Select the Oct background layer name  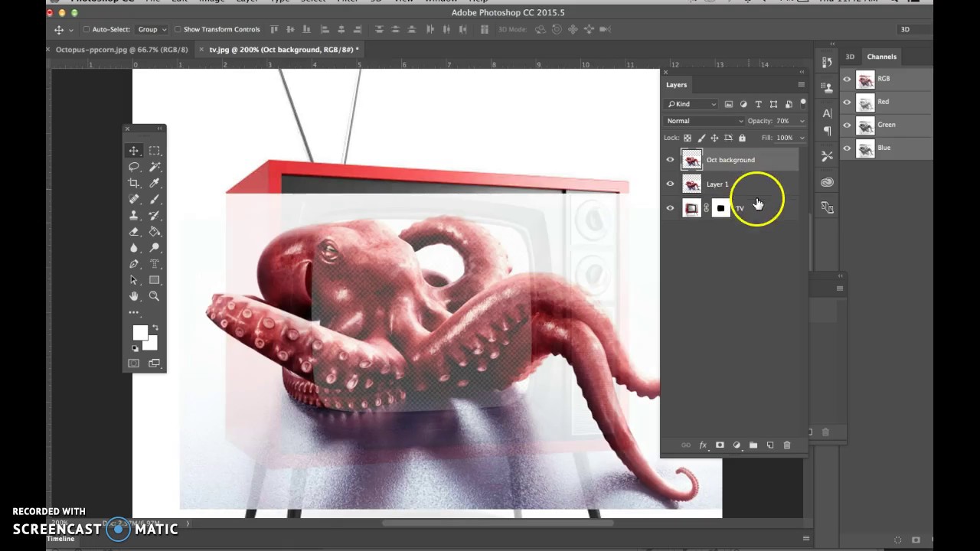(x=730, y=160)
